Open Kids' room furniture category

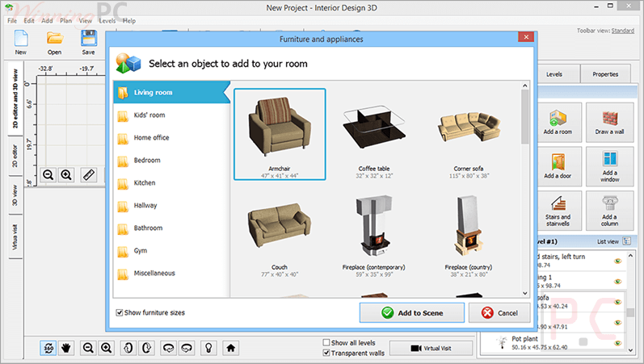pyautogui.click(x=171, y=115)
